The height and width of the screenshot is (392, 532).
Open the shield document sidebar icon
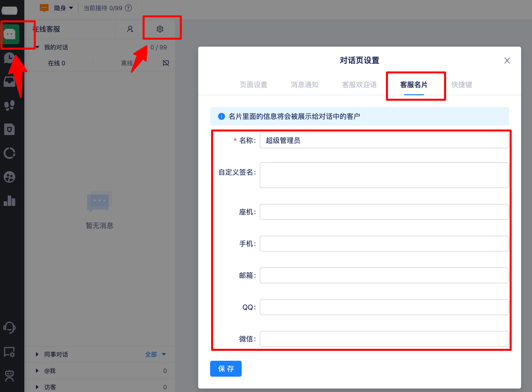[x=9, y=129]
